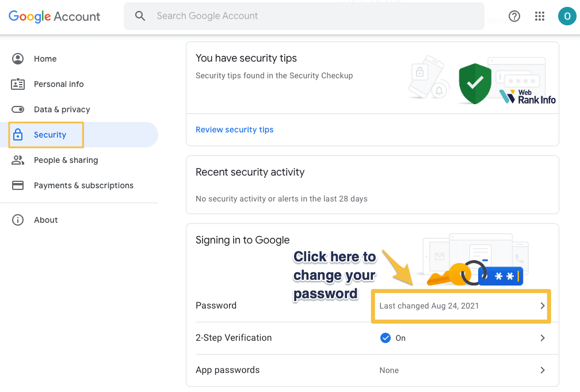Screen dimensions: 580x392
Task: Click the Help question mark icon
Action: pos(514,16)
